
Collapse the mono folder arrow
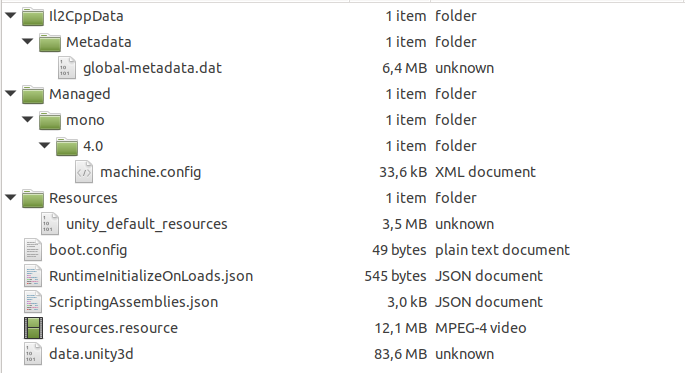(28, 120)
